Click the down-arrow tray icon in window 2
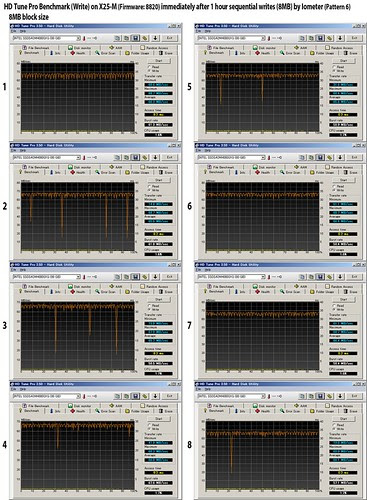 pyautogui.click(x=155, y=157)
